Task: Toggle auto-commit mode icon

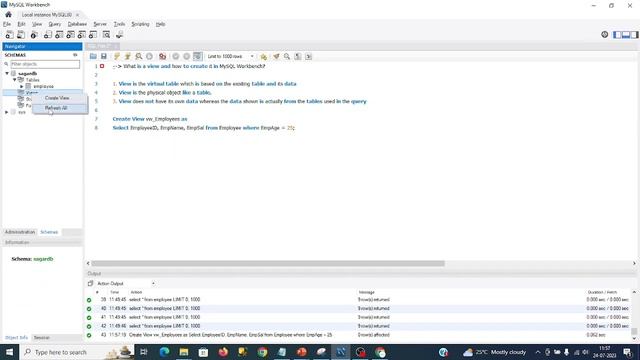Action: click(x=198, y=56)
